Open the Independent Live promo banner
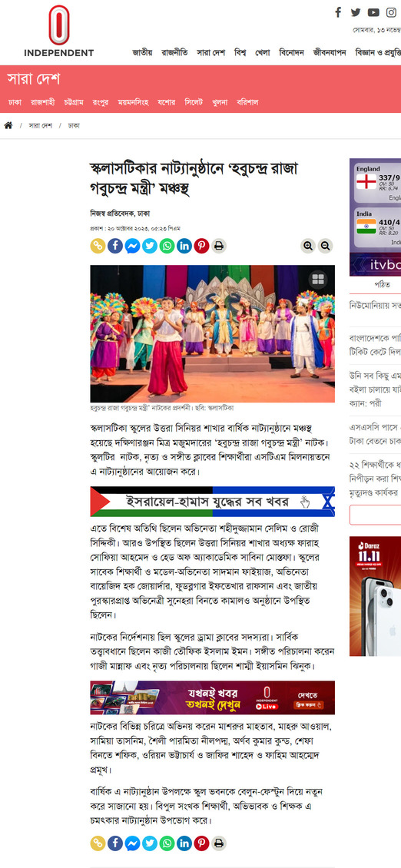This screenshot has height=868, width=401. pyautogui.click(x=213, y=697)
